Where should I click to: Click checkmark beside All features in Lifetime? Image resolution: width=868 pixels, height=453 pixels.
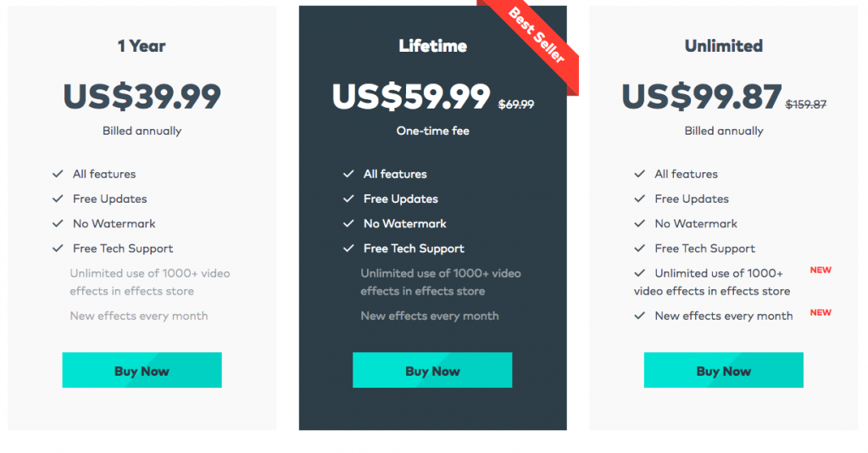(x=348, y=174)
